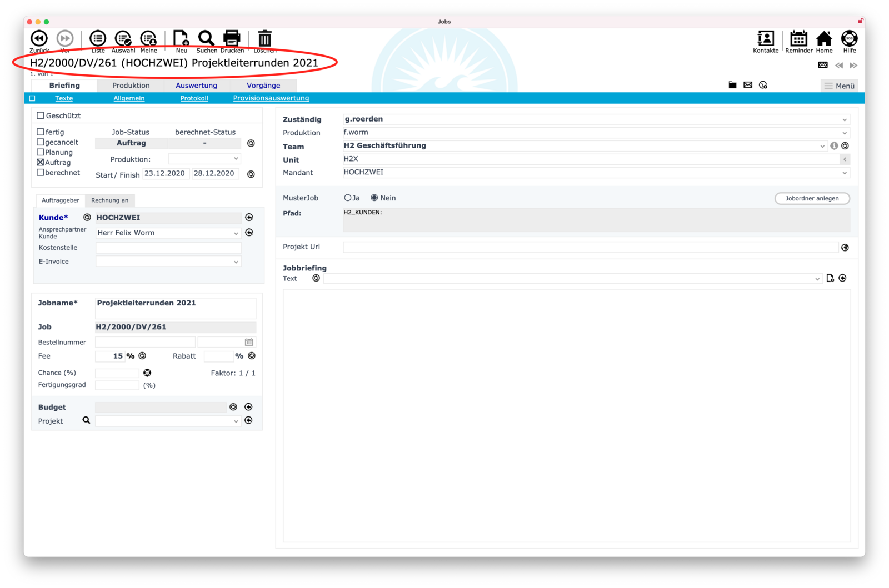Expand the Zuständig dropdown
The image size is (889, 588).
click(844, 119)
